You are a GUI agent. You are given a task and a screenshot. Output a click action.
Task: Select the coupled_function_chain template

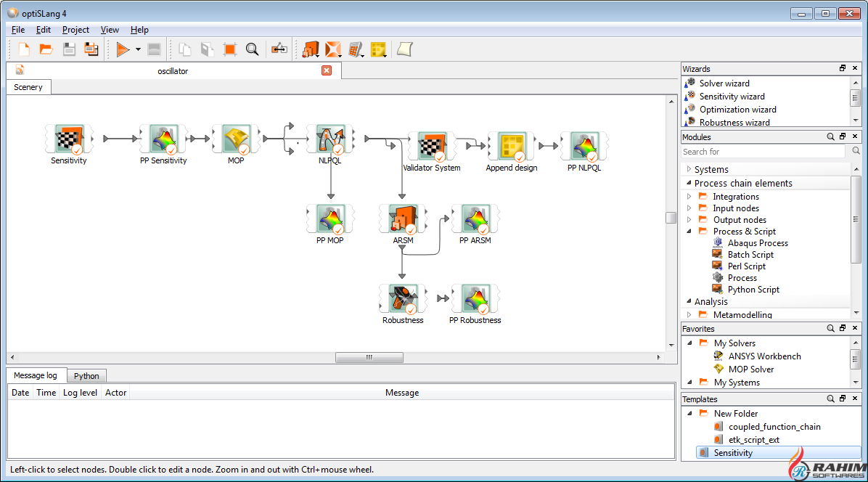pos(774,427)
